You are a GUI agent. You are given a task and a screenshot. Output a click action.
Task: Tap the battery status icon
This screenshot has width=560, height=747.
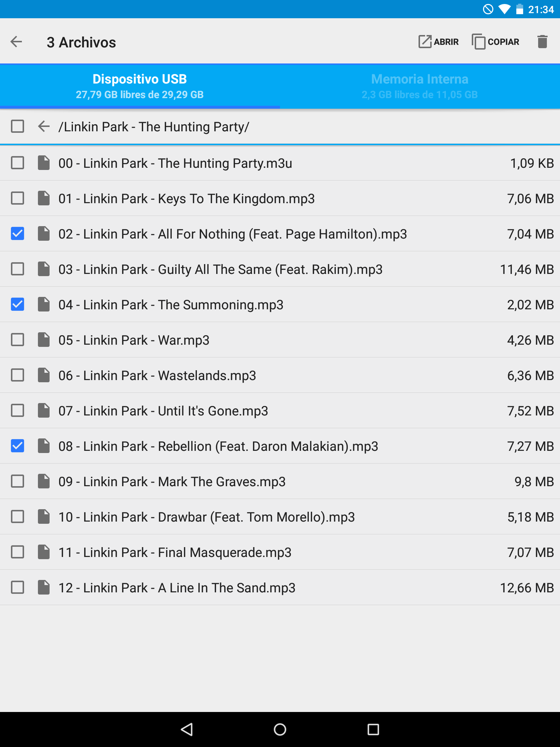click(x=520, y=9)
